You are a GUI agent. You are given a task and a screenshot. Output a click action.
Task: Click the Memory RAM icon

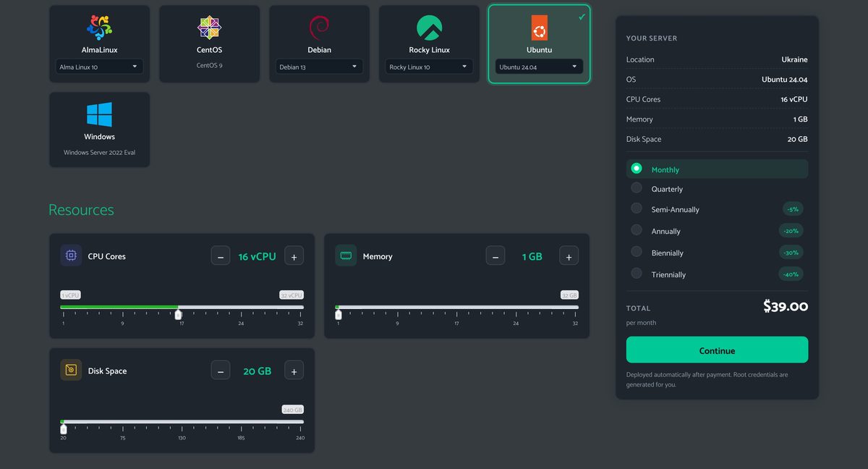coord(346,255)
